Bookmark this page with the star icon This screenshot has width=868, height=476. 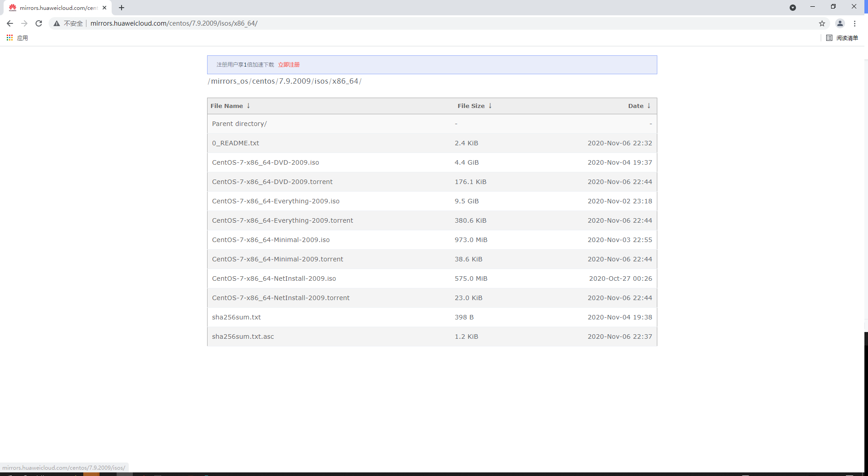(x=822, y=23)
